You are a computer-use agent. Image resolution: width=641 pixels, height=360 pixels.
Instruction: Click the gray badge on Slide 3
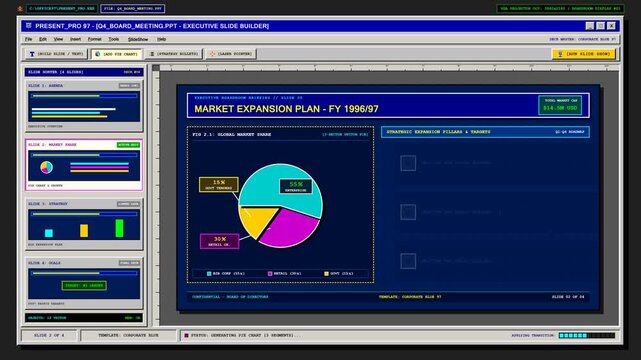tap(128, 204)
